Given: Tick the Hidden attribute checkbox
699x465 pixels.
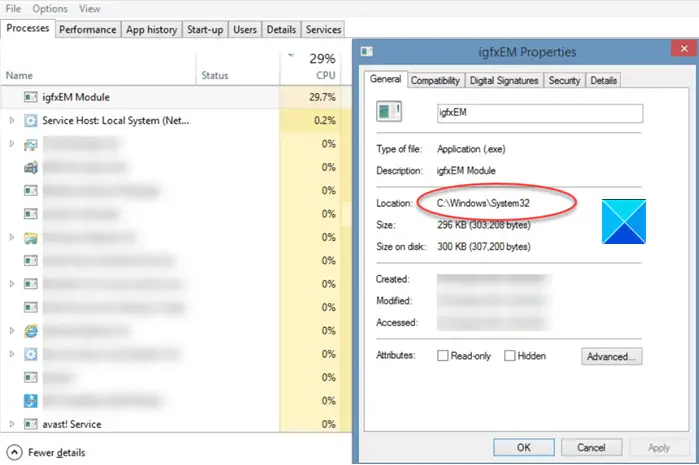Looking at the screenshot, I should pyautogui.click(x=510, y=355).
